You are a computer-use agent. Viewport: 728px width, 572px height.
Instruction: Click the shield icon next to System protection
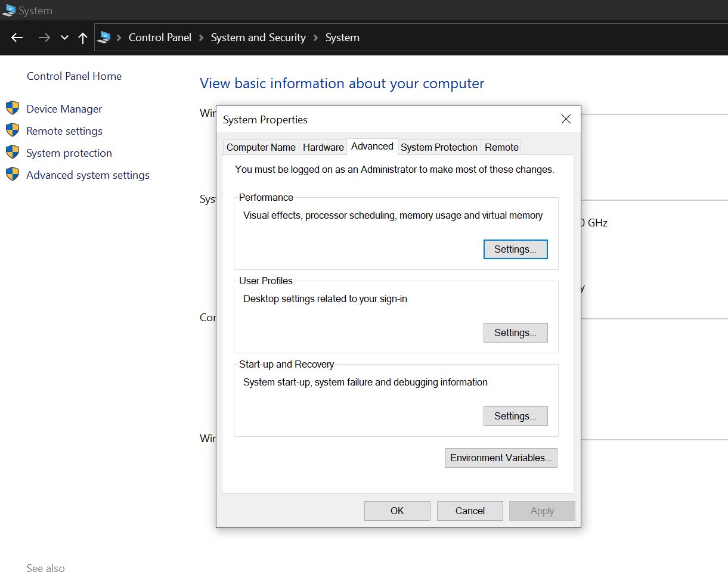tap(14, 153)
